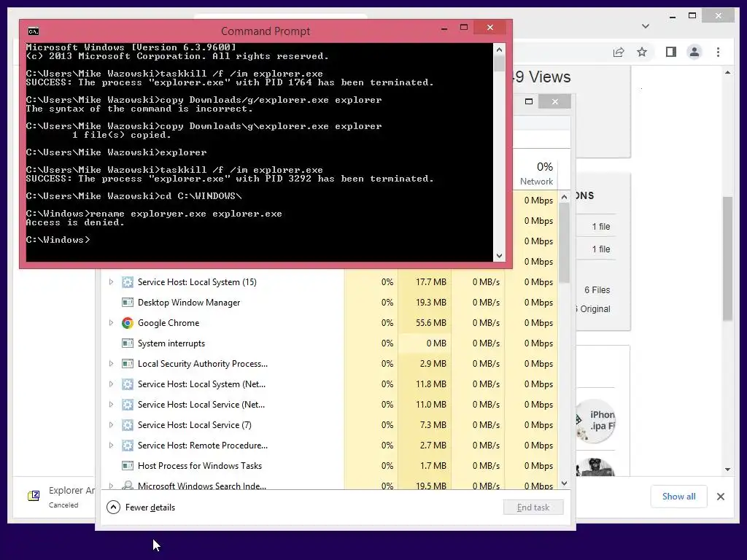Click the Command Prompt title bar icon
Screen dimensions: 747x560
pos(34,31)
